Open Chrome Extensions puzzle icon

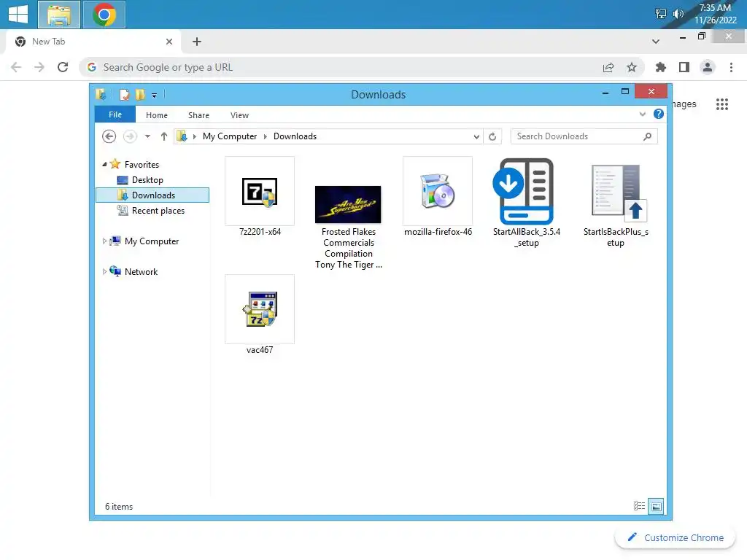(661, 67)
